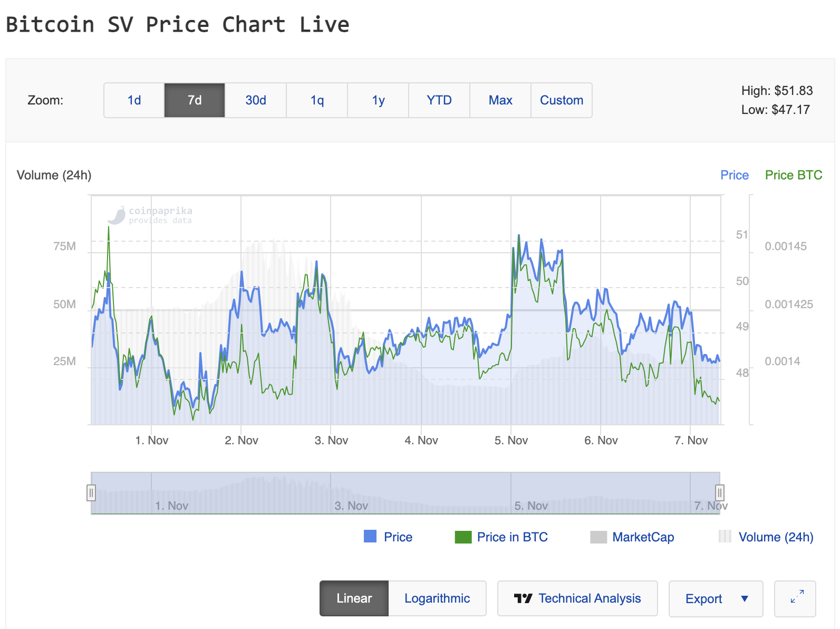Switch zoom to 30d
Screen dimensions: 840x629
256,100
